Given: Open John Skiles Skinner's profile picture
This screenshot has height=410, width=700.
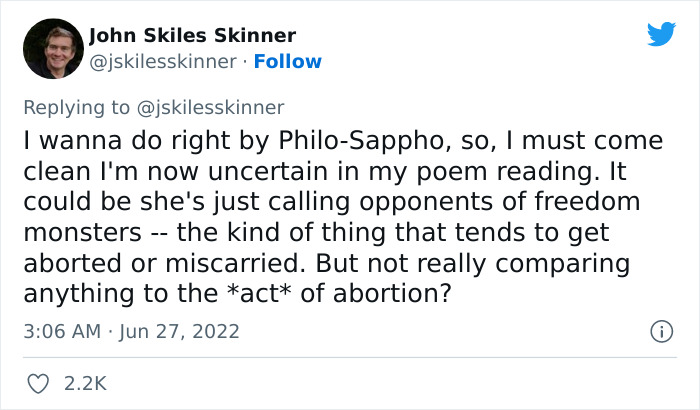Looking at the screenshot, I should point(52,48).
